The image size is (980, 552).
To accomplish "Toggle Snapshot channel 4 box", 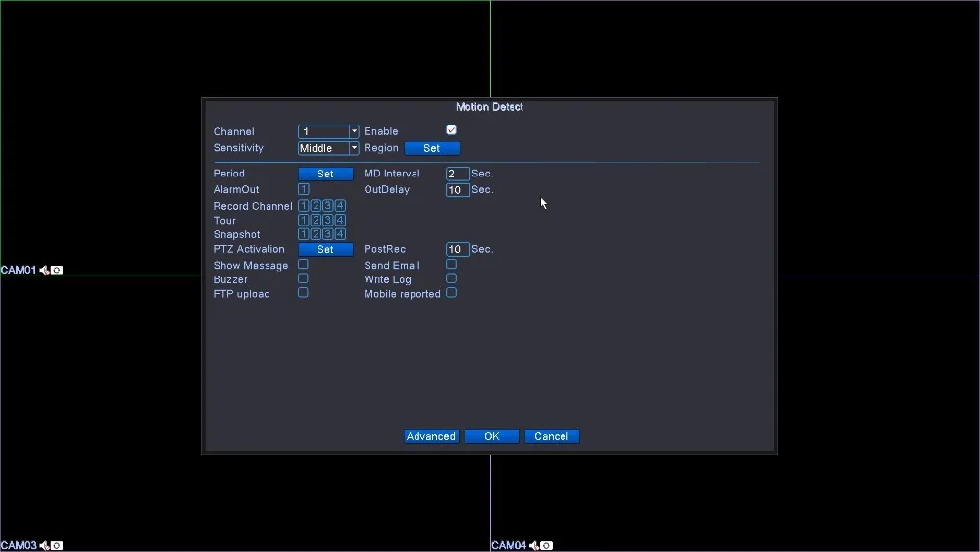I will pyautogui.click(x=340, y=234).
